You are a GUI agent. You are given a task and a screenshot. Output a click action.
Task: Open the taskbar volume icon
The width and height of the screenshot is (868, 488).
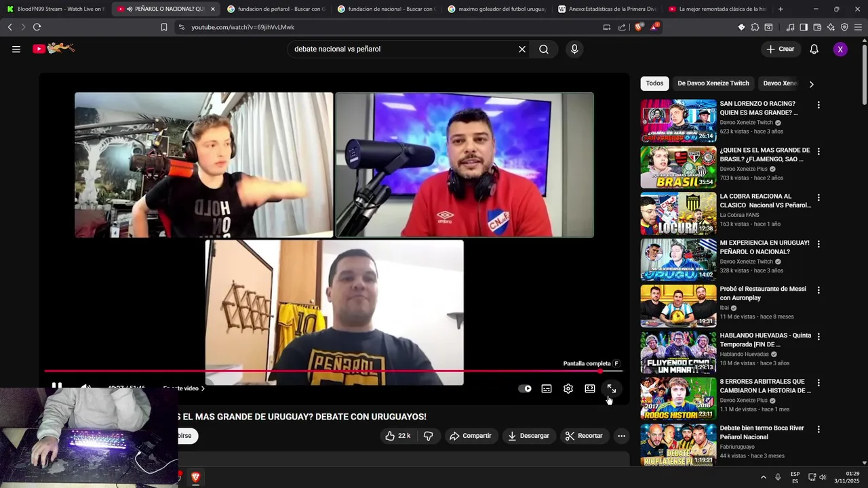(x=823, y=477)
